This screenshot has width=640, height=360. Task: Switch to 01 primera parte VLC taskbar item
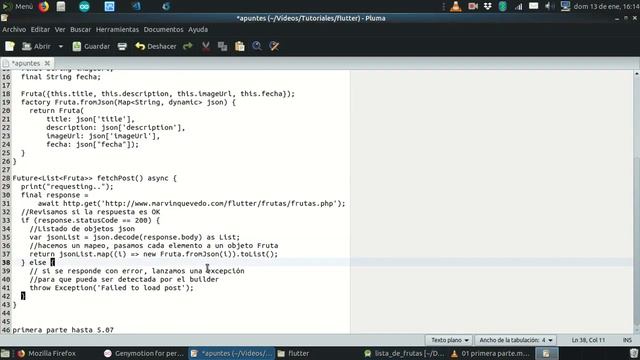point(489,353)
